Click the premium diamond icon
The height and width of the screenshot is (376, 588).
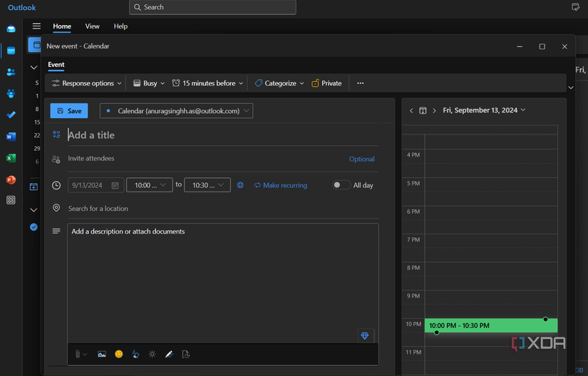(365, 335)
